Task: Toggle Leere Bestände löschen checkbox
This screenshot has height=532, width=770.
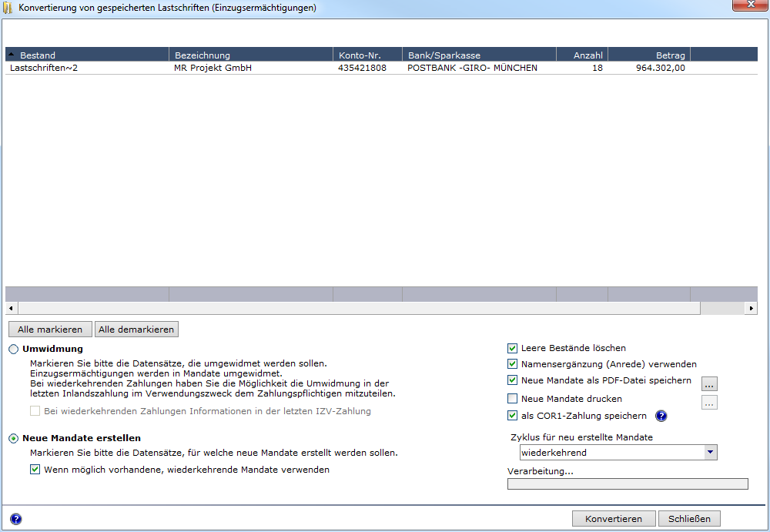Action: tap(512, 348)
